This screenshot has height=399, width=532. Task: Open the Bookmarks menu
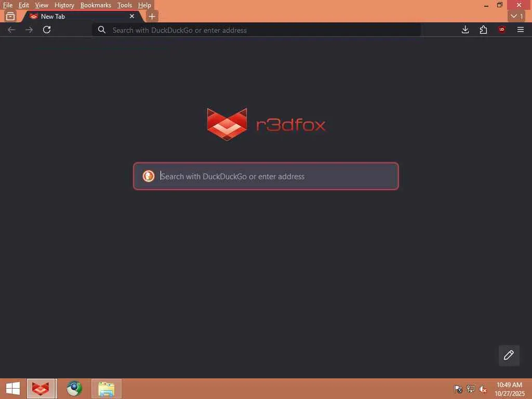(96, 5)
